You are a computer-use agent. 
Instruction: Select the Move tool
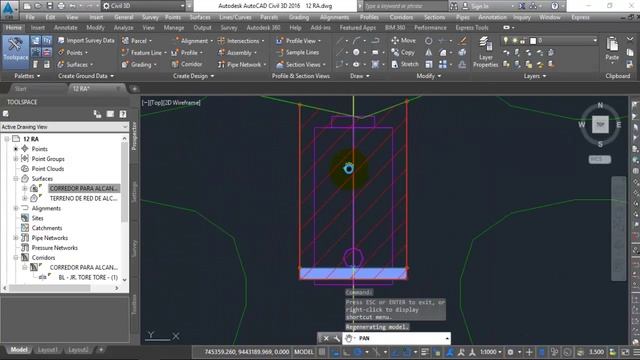coord(404,40)
